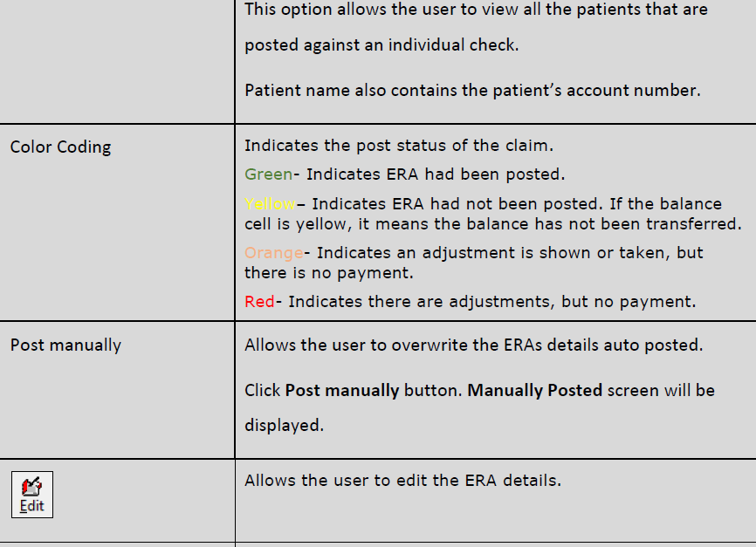
Task: Click bold 'Post manually' text in description
Action: [x=342, y=390]
